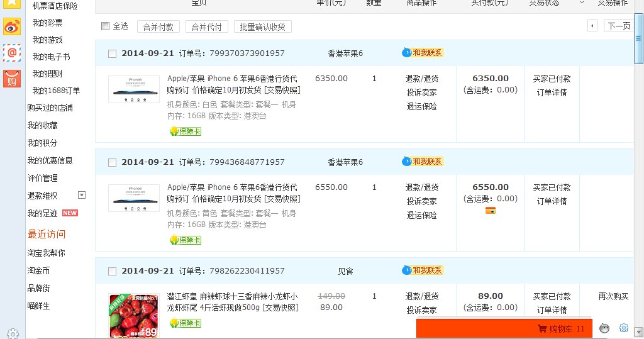Click 退运保险 for yellow iPhone order
Image resolution: width=644 pixels, height=339 pixels.
click(422, 215)
